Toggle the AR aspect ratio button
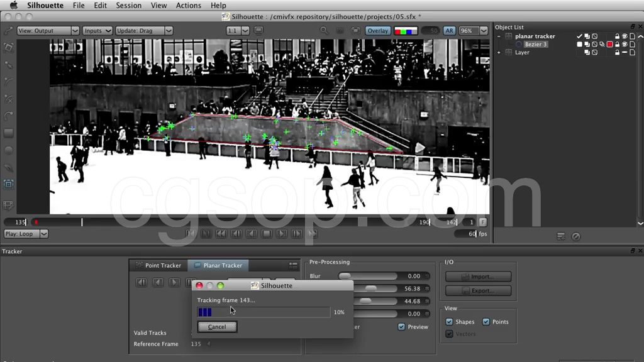 449,31
